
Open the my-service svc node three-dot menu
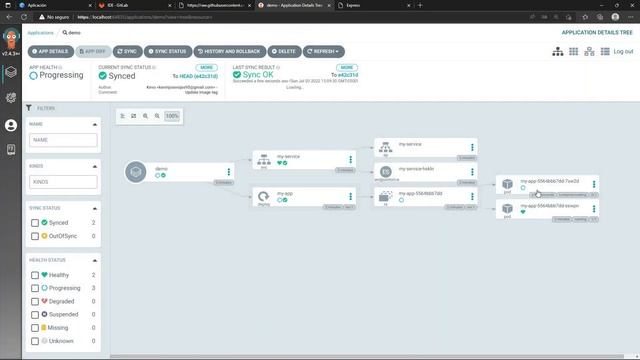(x=350, y=160)
